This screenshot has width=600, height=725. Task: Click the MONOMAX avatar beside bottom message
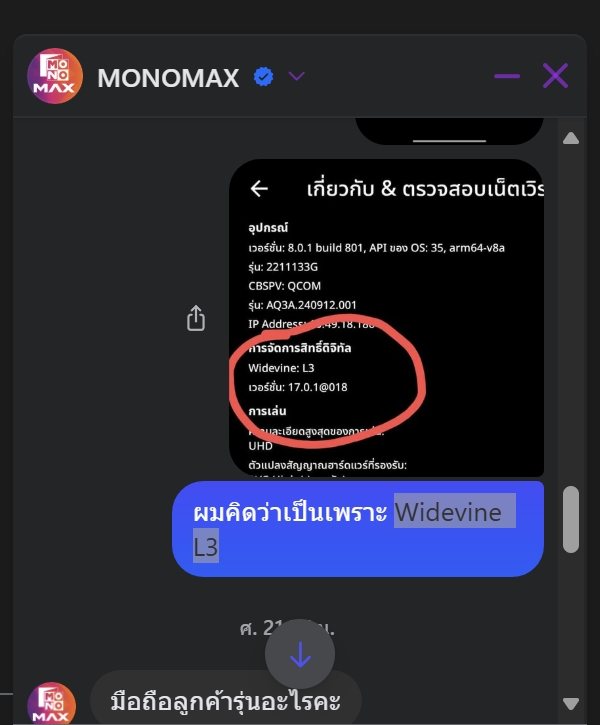(x=51, y=703)
